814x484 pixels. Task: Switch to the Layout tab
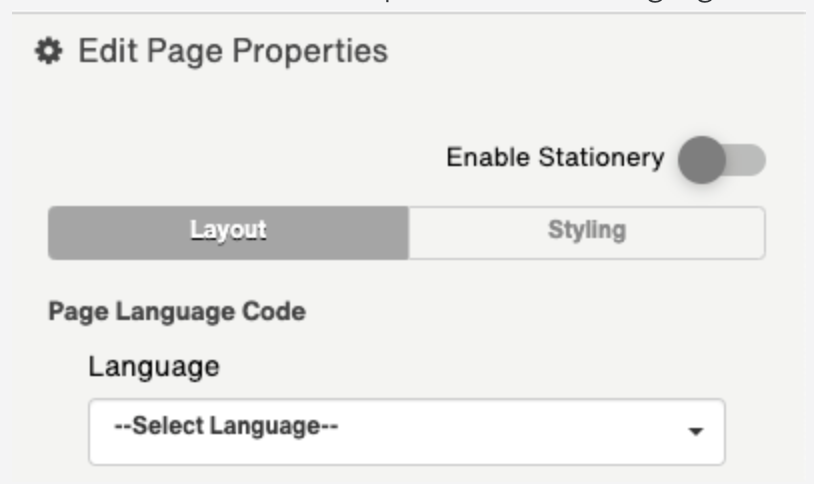(x=228, y=232)
